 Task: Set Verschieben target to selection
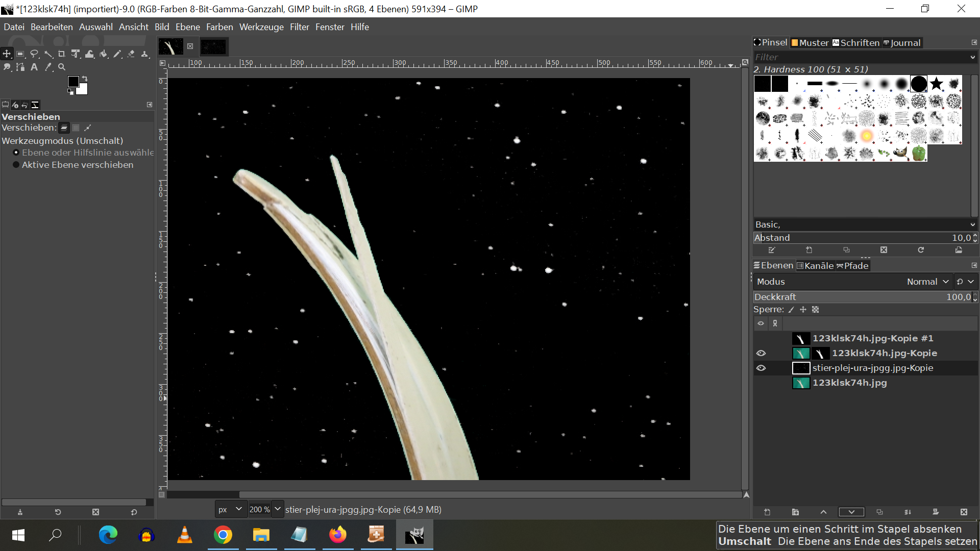point(76,128)
